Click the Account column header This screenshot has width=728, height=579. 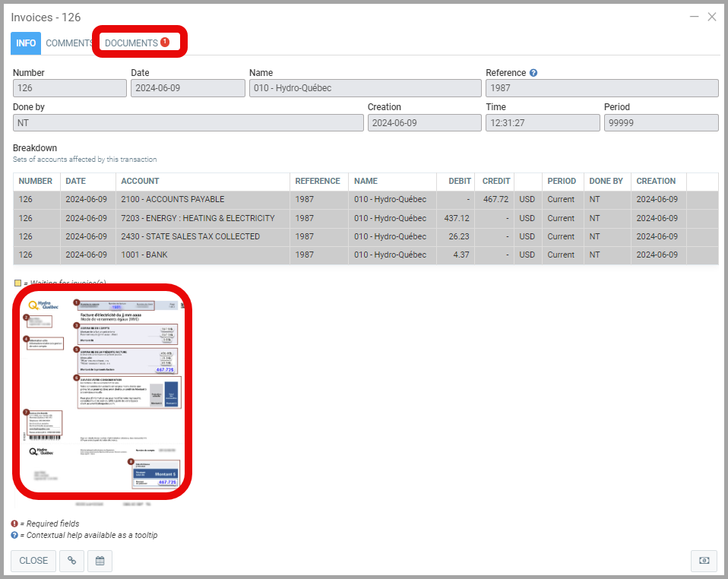pos(140,182)
